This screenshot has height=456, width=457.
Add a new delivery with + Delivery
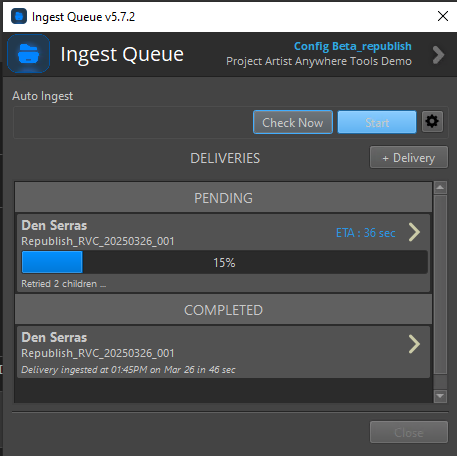pyautogui.click(x=409, y=157)
